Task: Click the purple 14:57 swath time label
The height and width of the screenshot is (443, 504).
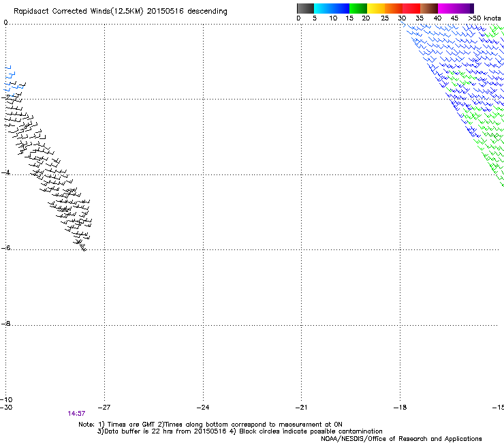Action: 76,414
